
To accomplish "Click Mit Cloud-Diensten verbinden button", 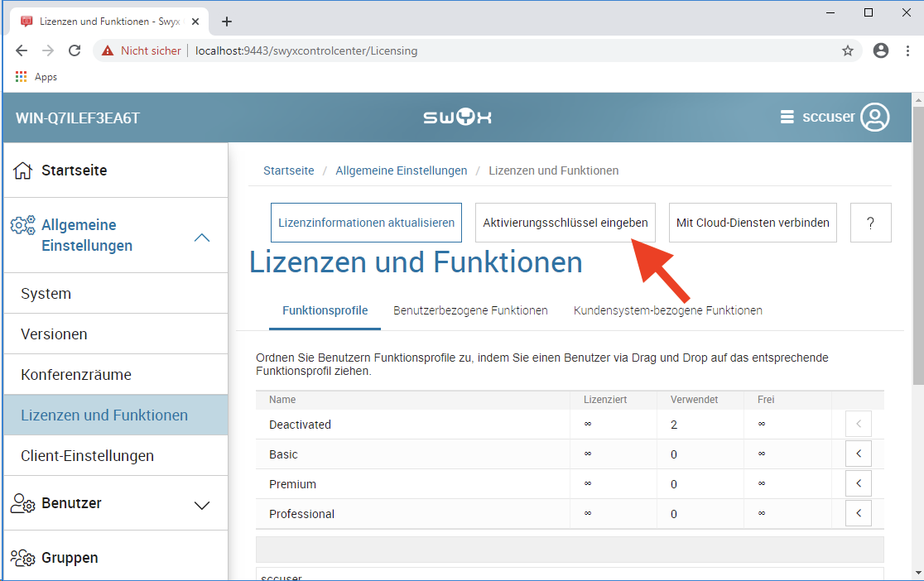I will [x=753, y=223].
